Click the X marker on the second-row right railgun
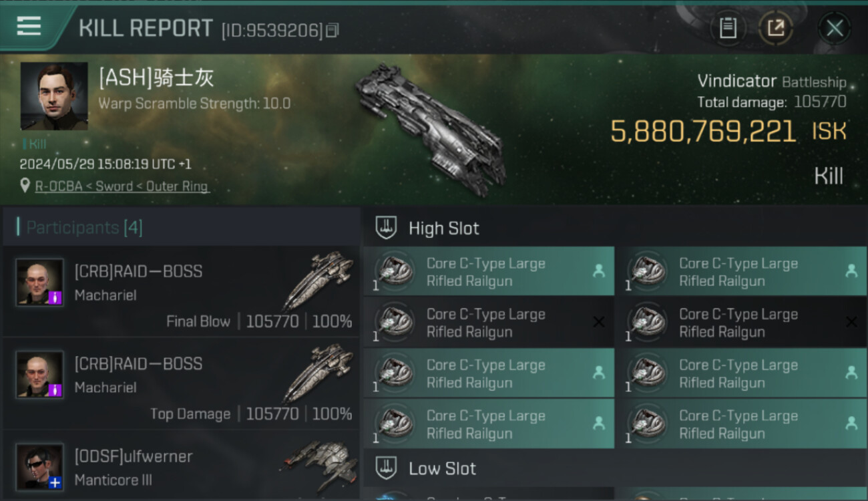The width and height of the screenshot is (868, 501). point(851,322)
